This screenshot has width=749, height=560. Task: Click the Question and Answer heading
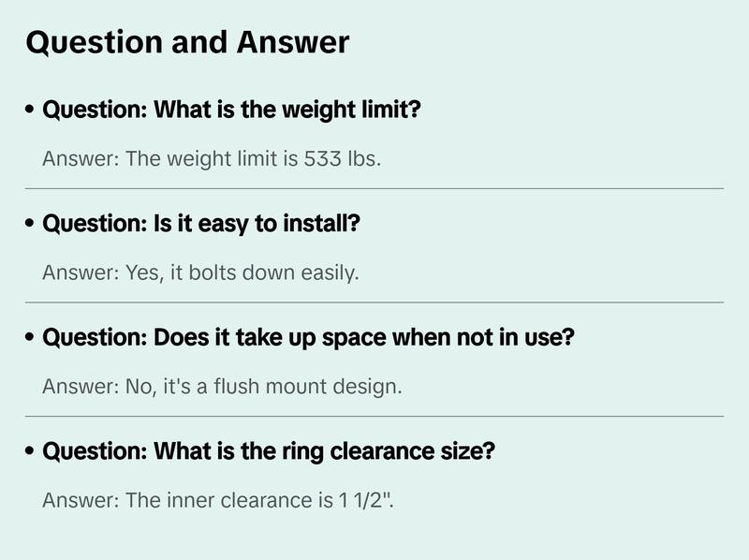click(187, 42)
